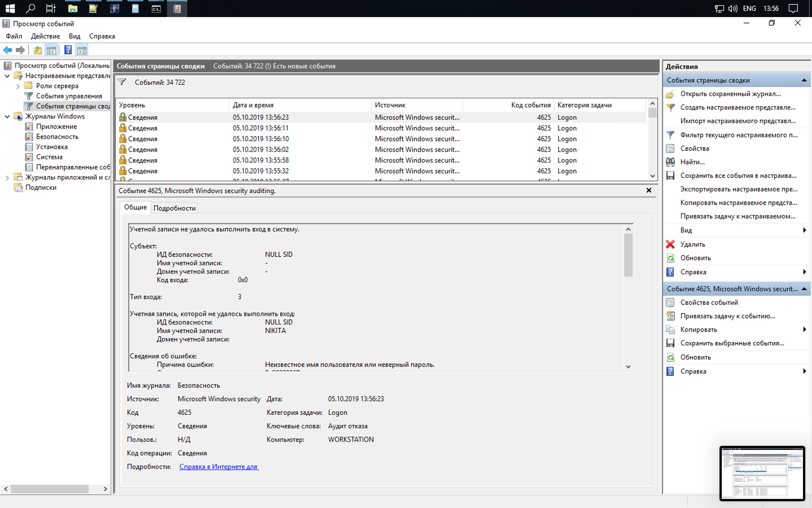Click Импорт настраиваемого представления action
Screen dimensions: 812x508
coord(738,121)
